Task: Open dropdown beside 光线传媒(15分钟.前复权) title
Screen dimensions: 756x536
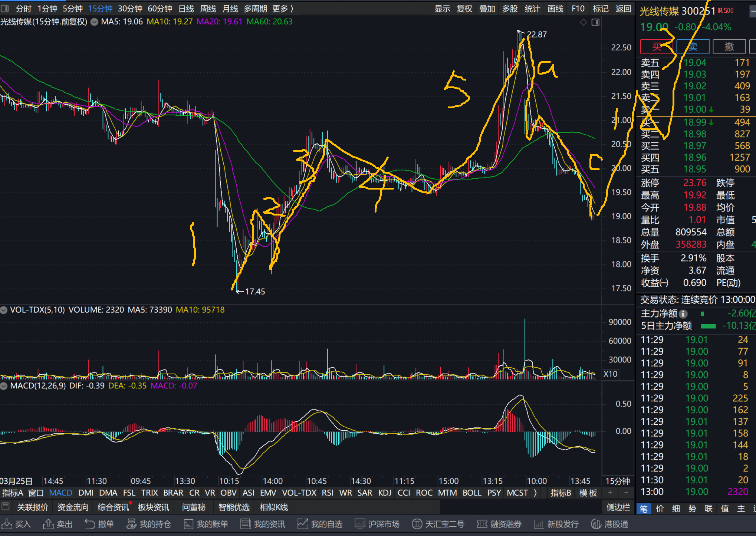Action: point(95,22)
